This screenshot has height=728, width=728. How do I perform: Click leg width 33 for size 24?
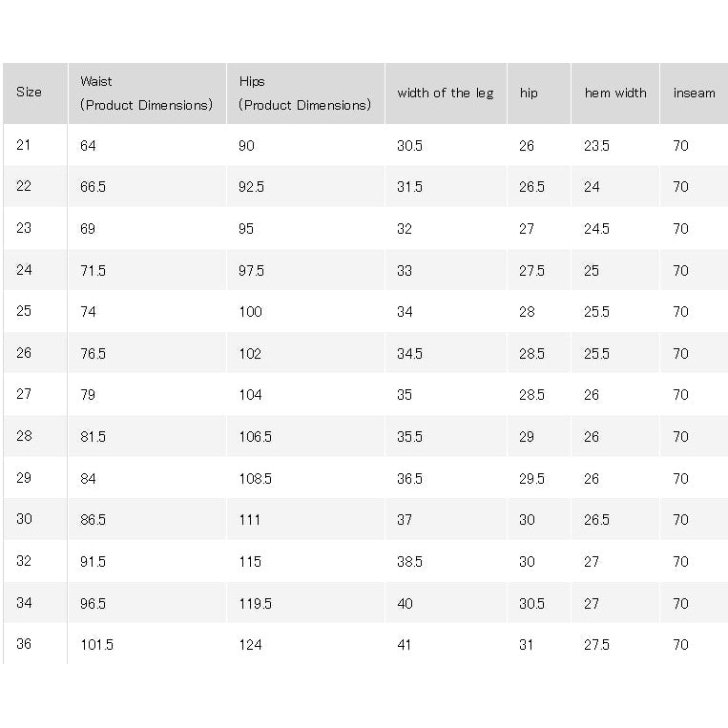coord(405,270)
